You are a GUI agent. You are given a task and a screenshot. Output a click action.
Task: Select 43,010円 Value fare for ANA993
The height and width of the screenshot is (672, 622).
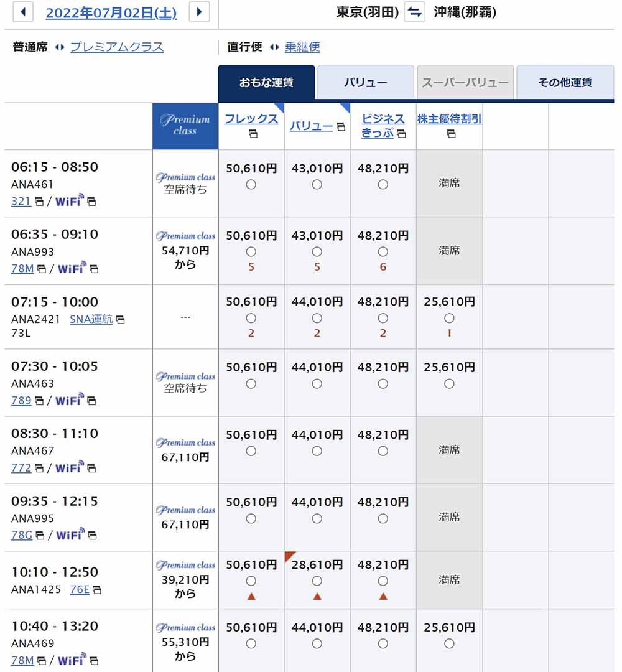click(x=317, y=252)
